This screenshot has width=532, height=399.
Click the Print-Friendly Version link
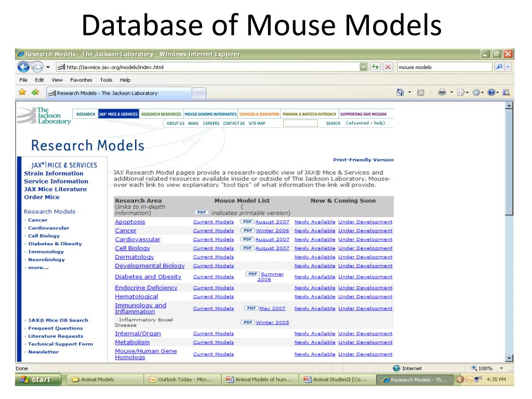363,160
